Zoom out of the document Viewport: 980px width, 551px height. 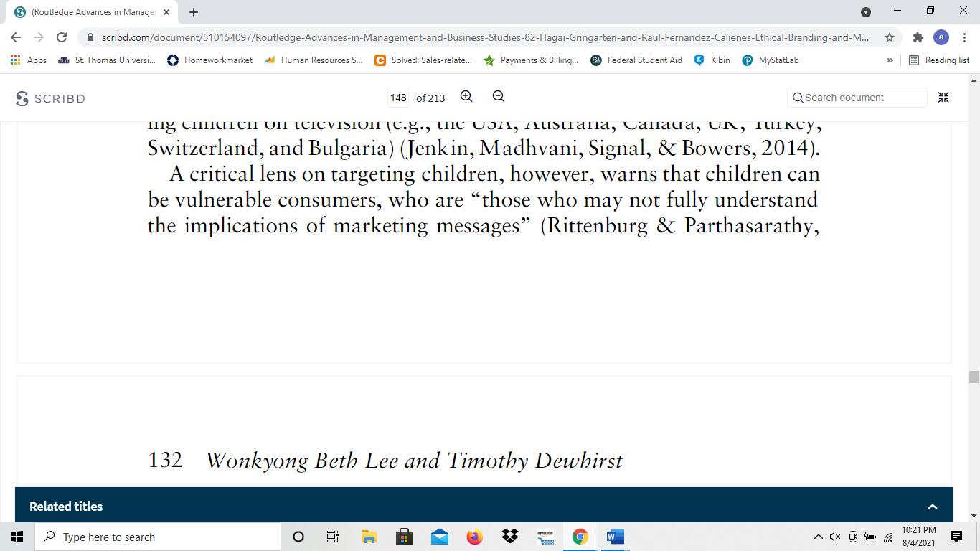(499, 97)
